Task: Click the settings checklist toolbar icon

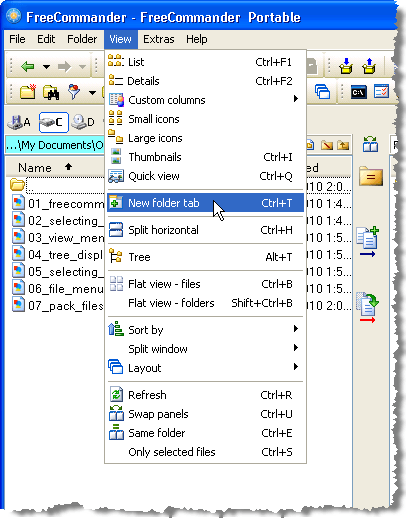Action: click(x=381, y=91)
